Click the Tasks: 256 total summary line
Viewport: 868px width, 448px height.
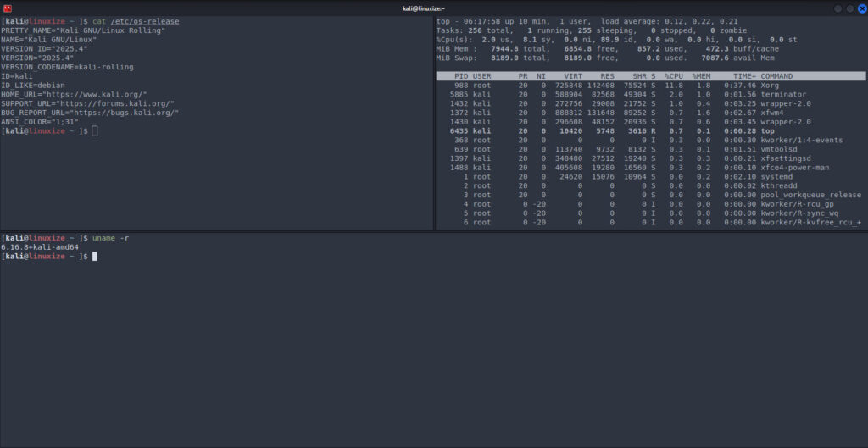[x=592, y=30]
